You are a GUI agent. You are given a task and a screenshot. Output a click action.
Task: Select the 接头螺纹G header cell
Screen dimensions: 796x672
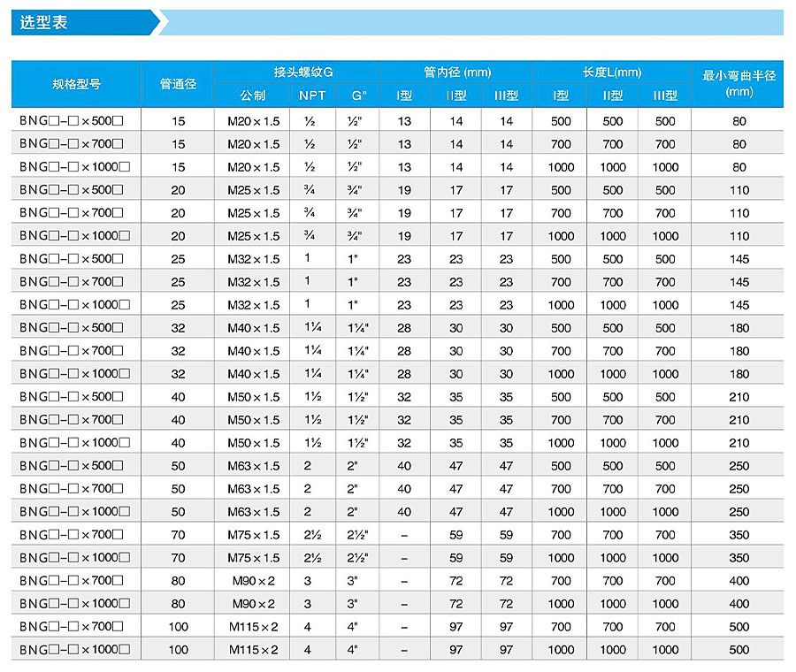tap(296, 73)
